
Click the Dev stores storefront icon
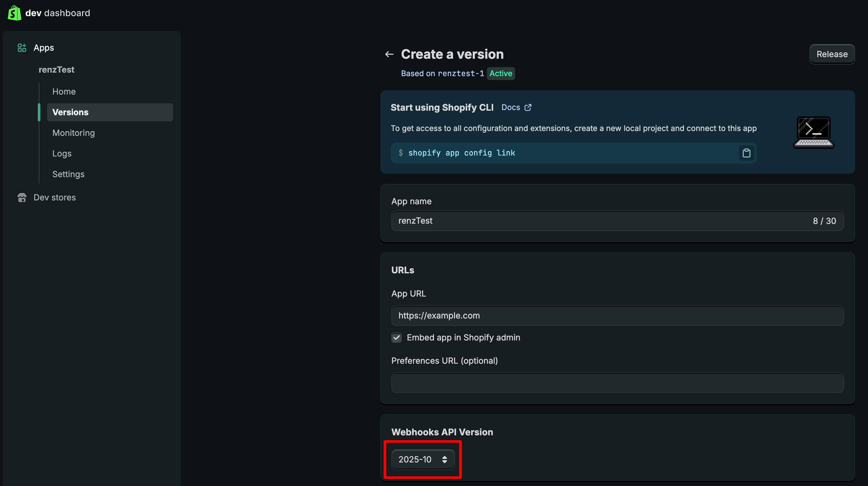(22, 198)
